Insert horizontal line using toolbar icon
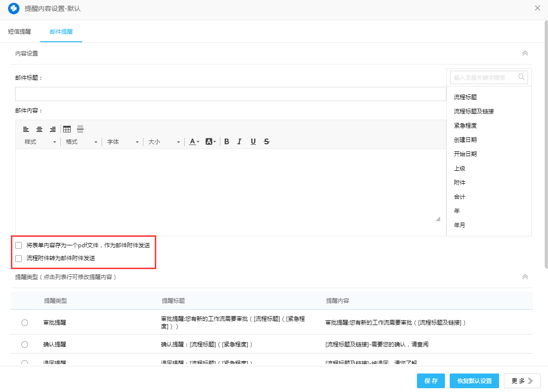 (80, 129)
